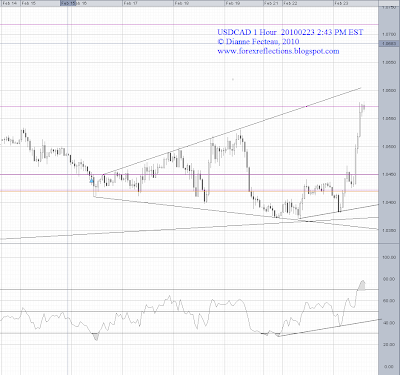Click the 1.0450 price axis label
The image size is (400, 375).
389,174
